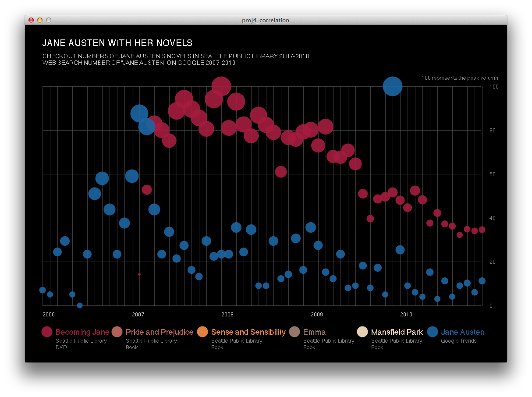Click the 2006 label on the time axis
Screen dimensions: 532x397
[x=49, y=314]
